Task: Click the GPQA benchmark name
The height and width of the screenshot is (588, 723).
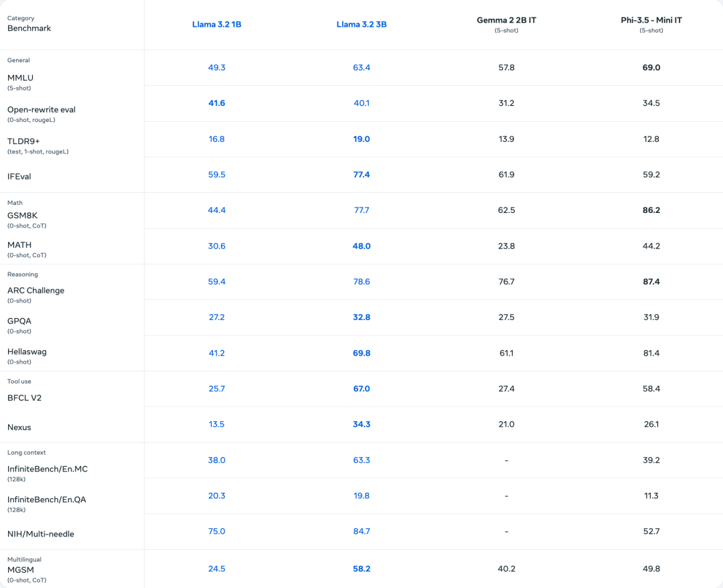Action: tap(19, 321)
